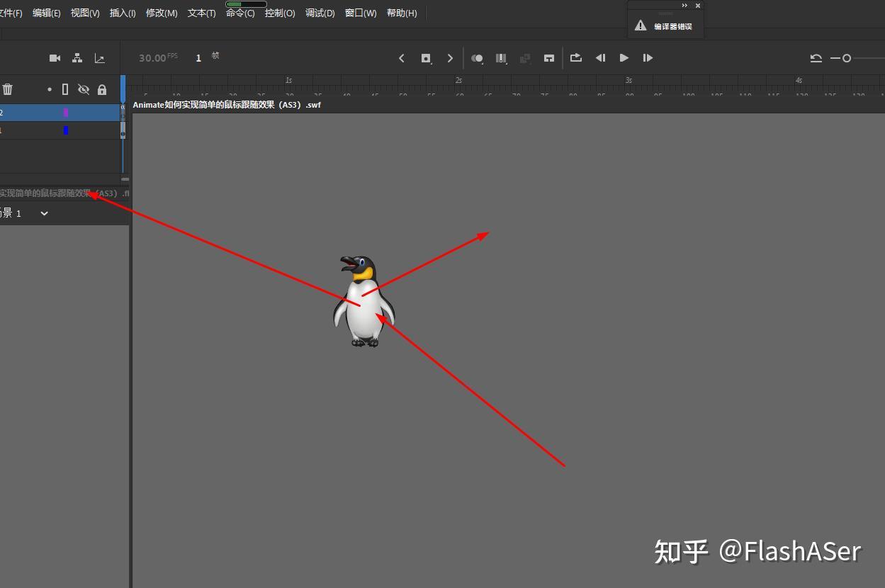Click the SWF preview window title
This screenshot has height=588, width=885.
click(x=227, y=105)
